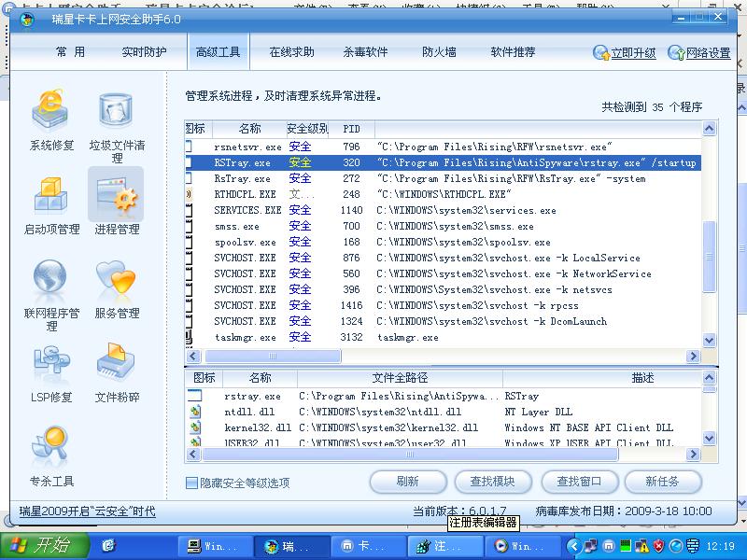747x560 pixels.
Task: Sort process list by 安全级别 column
Action: tap(307, 129)
